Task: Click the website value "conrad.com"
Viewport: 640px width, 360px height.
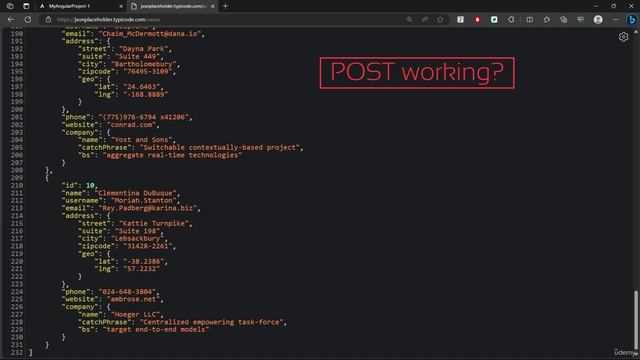Action: point(131,125)
